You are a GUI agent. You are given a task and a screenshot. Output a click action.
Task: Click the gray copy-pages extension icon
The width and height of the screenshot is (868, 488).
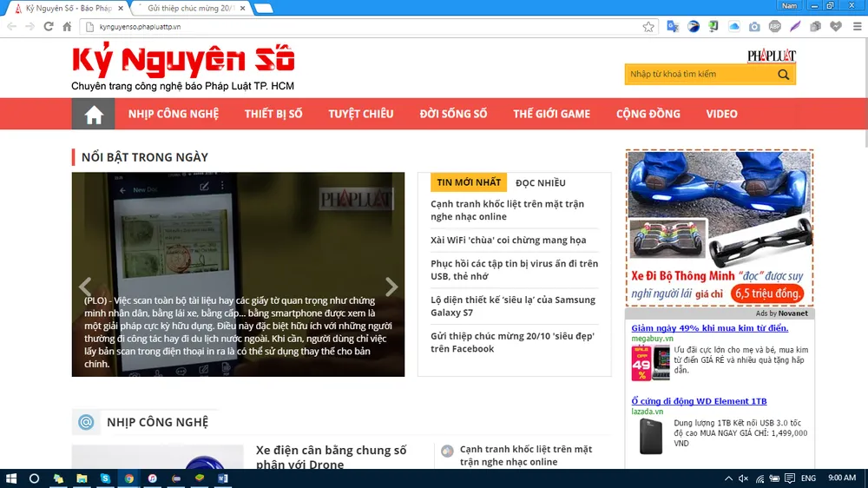coord(815,27)
